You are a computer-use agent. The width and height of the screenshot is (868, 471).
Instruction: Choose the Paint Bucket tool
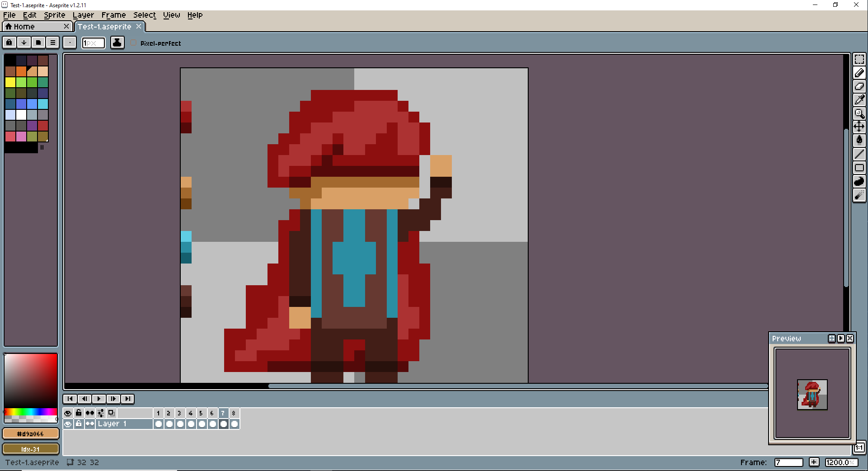pos(859,140)
